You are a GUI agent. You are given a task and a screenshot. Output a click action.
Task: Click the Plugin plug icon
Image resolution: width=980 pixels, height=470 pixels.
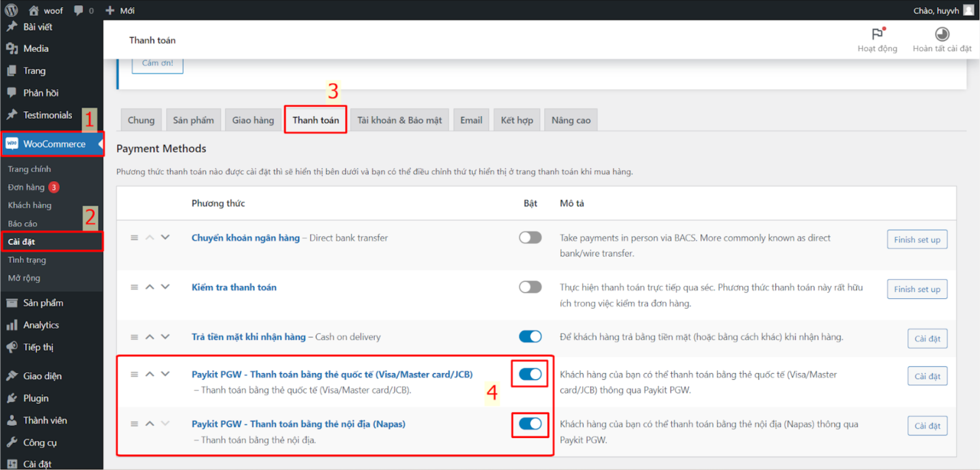(x=12, y=398)
